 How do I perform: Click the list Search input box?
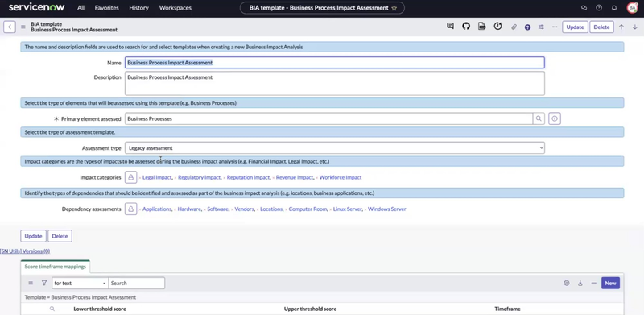137,283
